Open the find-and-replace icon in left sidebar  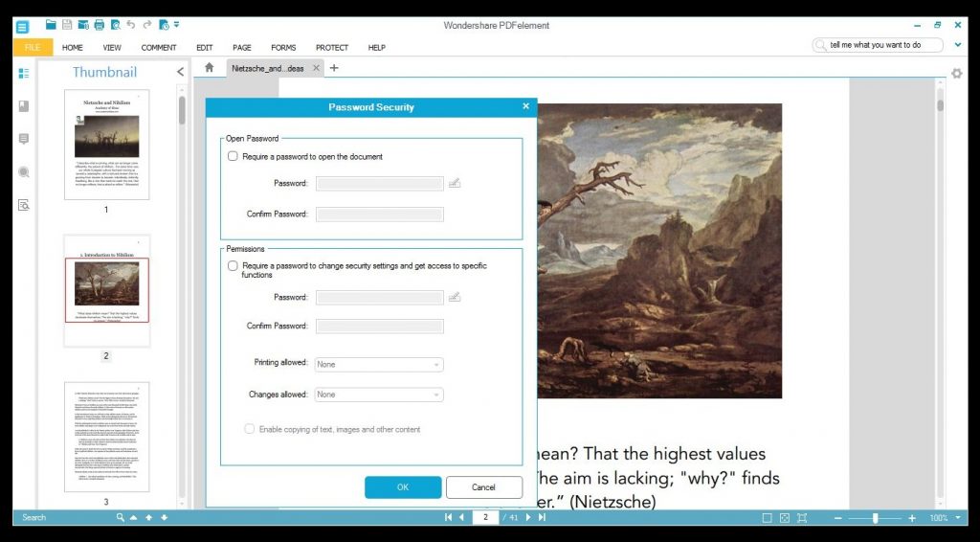click(x=24, y=205)
